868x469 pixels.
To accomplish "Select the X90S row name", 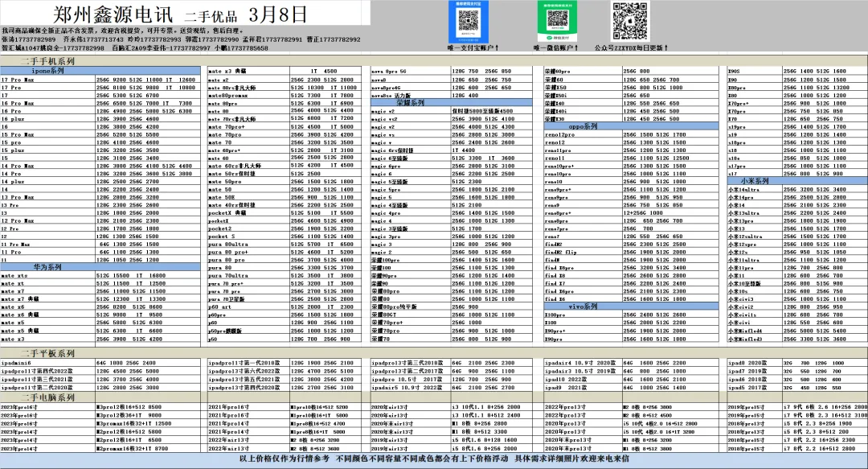I will point(734,72).
